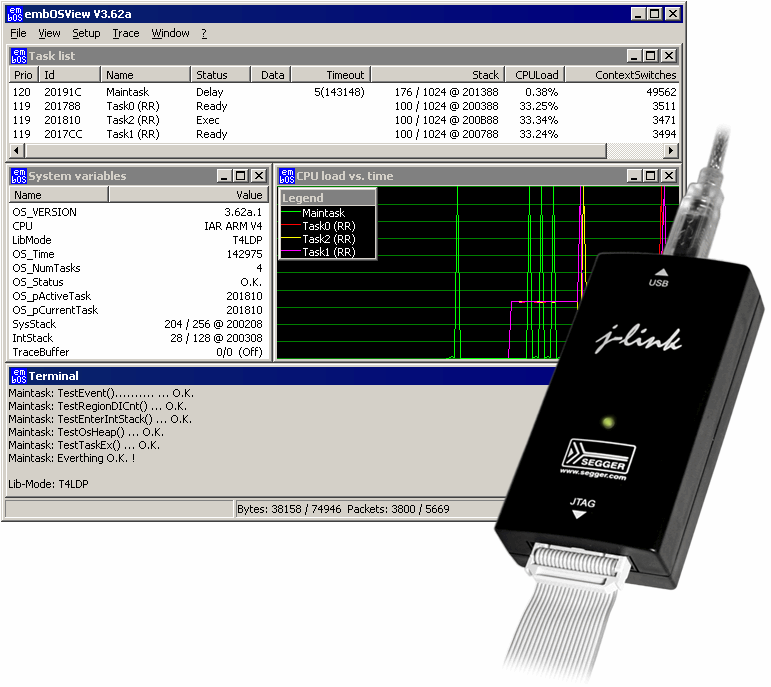Select the OS_VERSION variable row

click(x=138, y=212)
